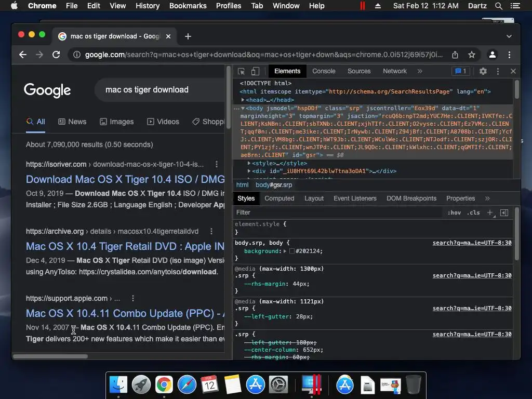Click the #202124 background color swatch
The height and width of the screenshot is (399, 532).
click(x=292, y=251)
